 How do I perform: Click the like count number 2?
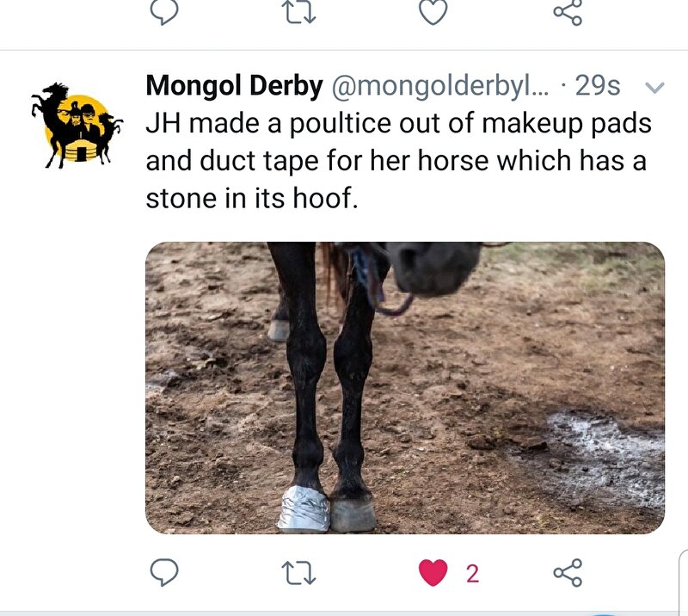coord(472,574)
